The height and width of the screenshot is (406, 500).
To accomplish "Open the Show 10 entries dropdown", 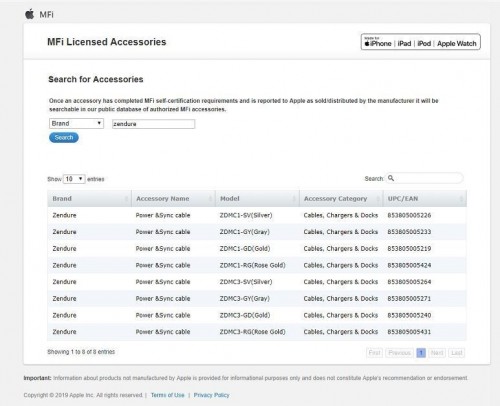I will 74,179.
